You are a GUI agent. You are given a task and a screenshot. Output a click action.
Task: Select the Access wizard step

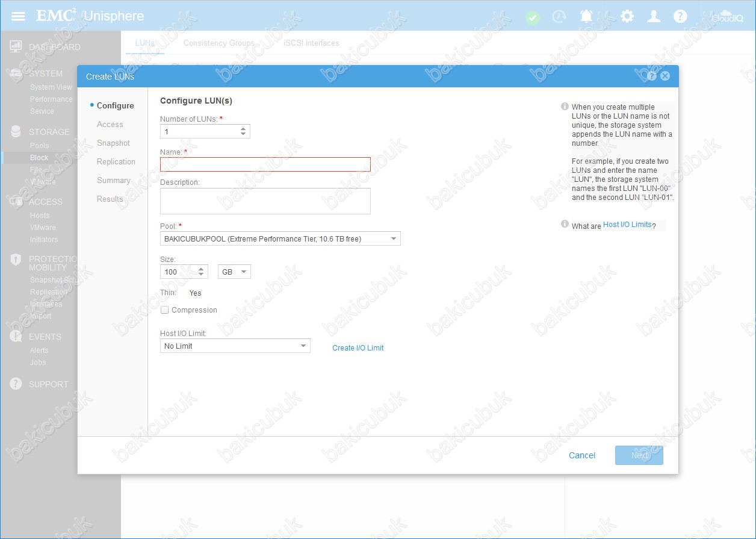110,125
